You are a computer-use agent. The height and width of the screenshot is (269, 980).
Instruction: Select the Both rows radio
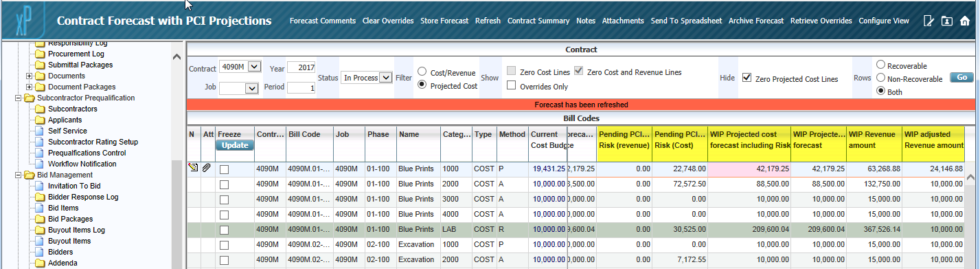tap(881, 92)
